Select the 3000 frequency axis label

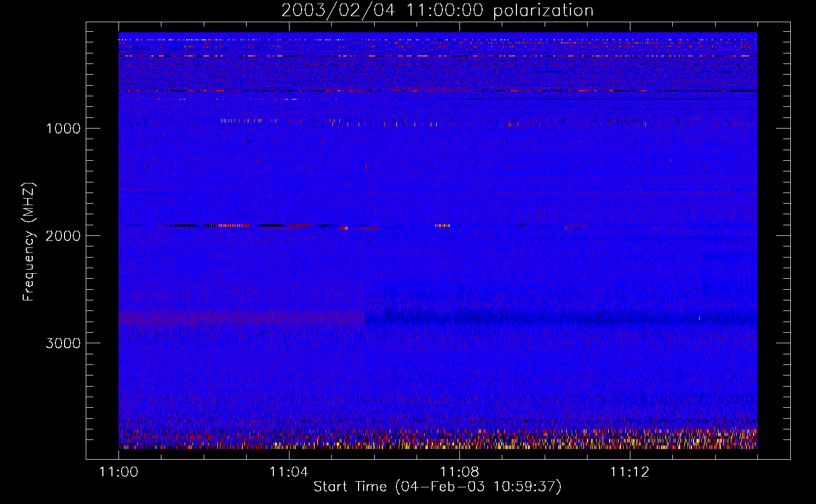[x=63, y=343]
